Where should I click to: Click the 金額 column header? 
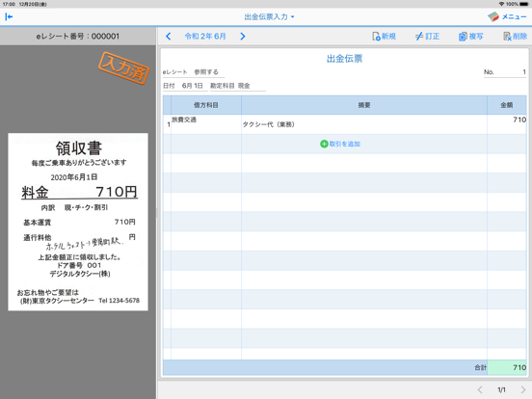(x=507, y=105)
